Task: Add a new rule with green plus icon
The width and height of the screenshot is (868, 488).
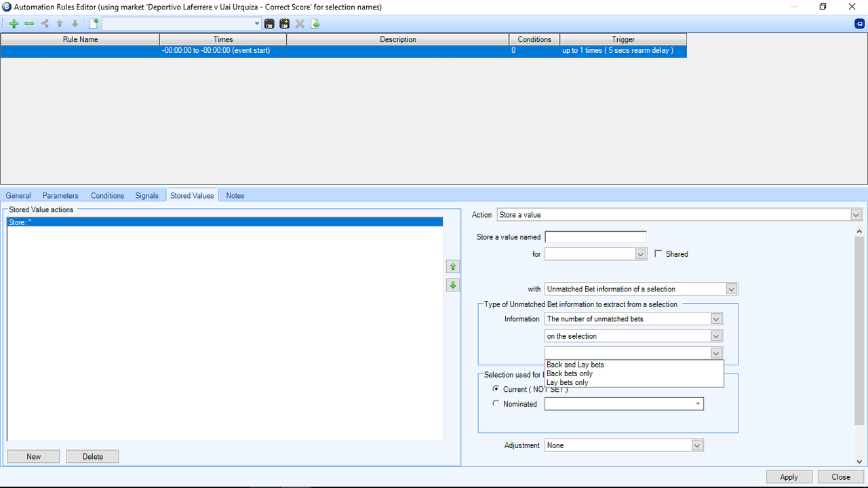Action: (x=14, y=24)
